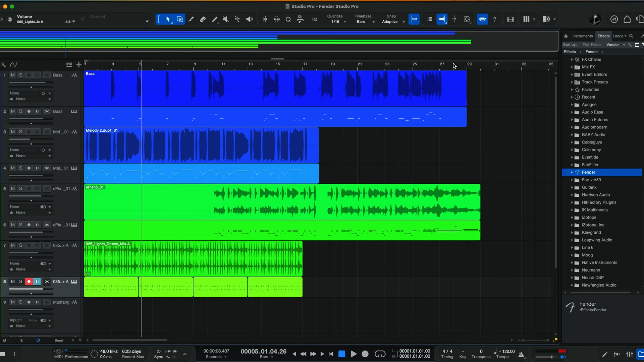Switch to the Instruments browser tab
Viewport: 644px width, 362px height.
582,36
